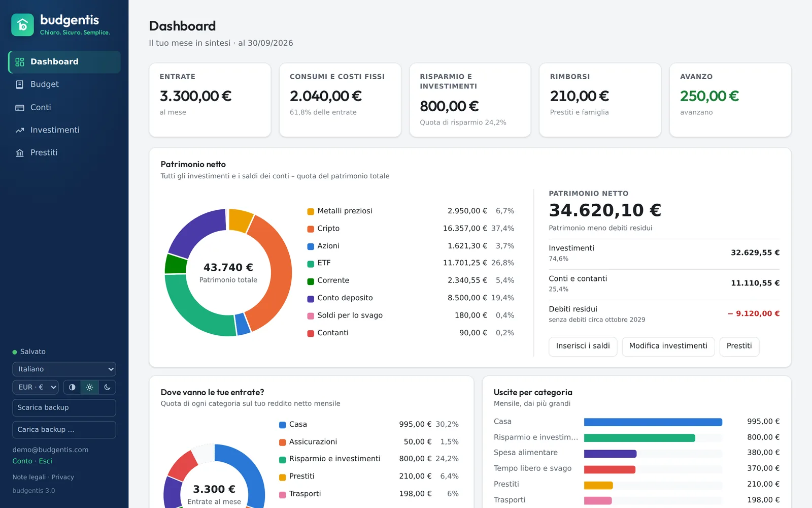Click the 34.620,10 € net worth value
The image size is (812, 508).
[x=605, y=210]
